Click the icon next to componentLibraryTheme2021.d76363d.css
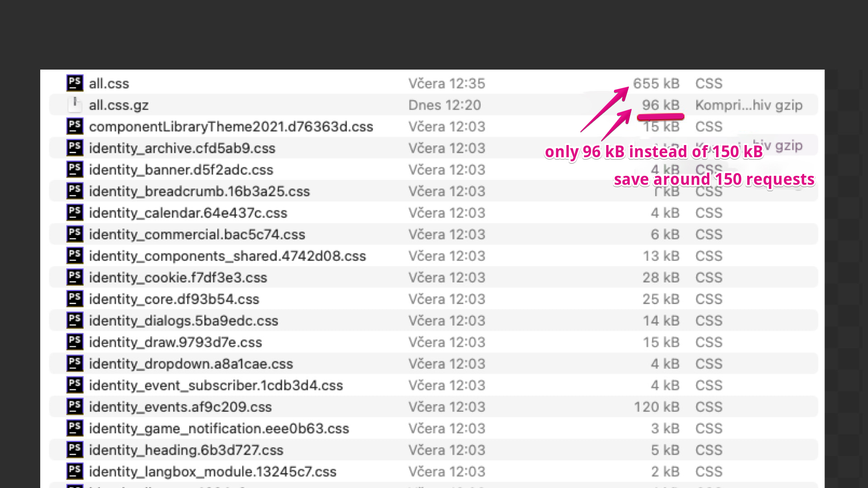868x488 pixels. pos(75,127)
